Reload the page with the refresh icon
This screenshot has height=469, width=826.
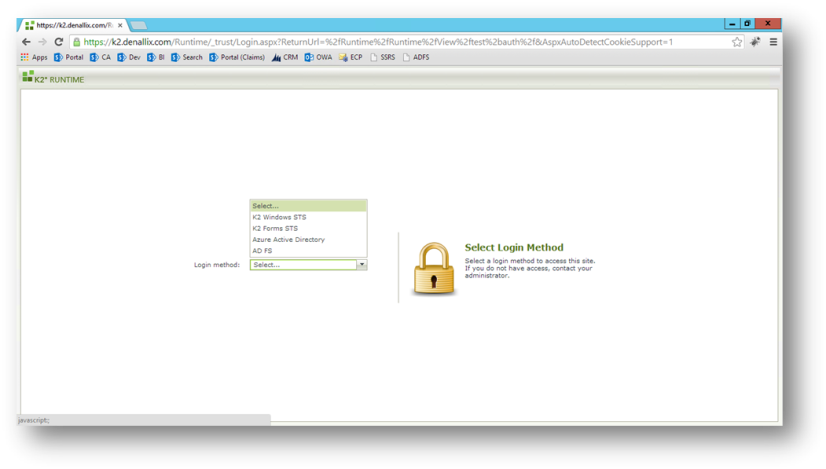pos(59,42)
